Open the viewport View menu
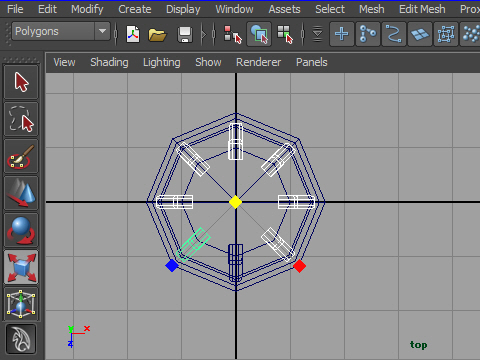Screen dimensions: 480x360 coord(64,62)
